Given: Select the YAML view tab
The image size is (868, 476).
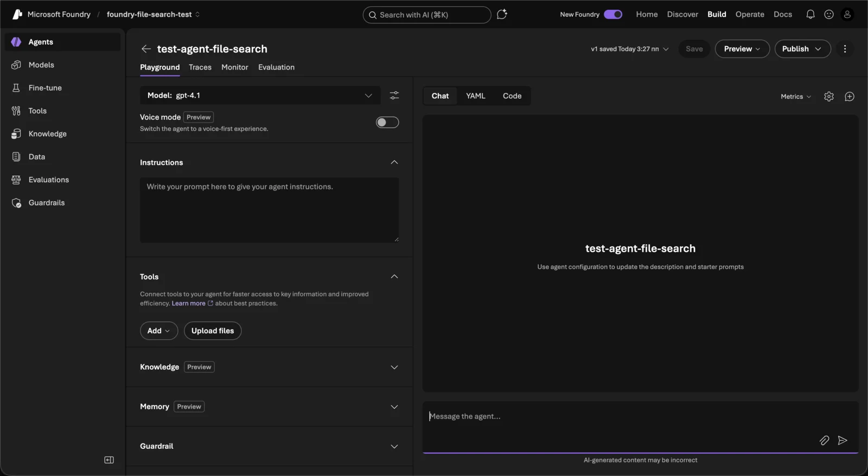Looking at the screenshot, I should coord(475,96).
